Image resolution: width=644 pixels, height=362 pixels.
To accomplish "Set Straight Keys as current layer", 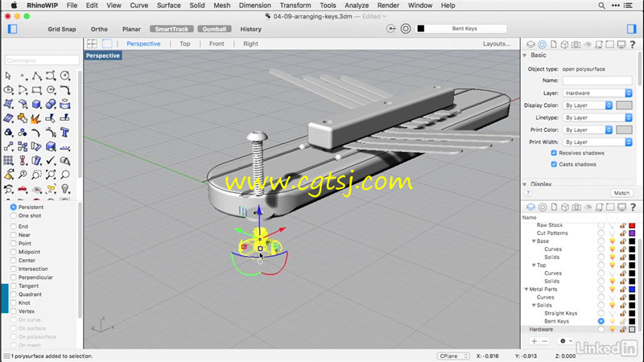I will (x=601, y=313).
